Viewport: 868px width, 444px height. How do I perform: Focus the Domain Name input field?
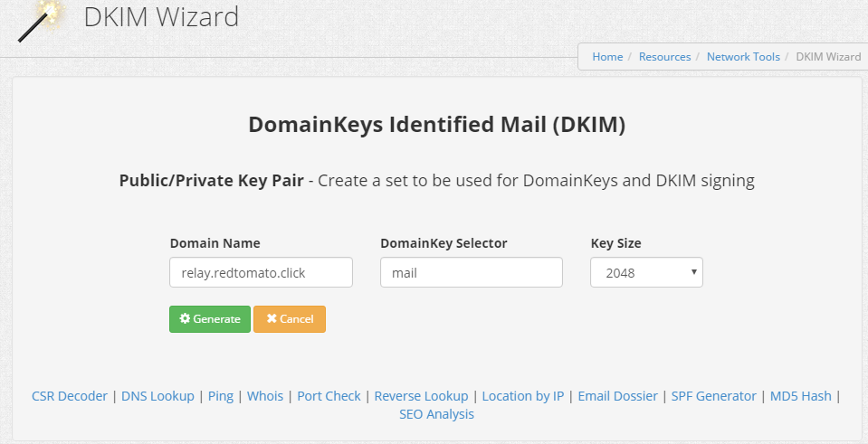pyautogui.click(x=261, y=272)
